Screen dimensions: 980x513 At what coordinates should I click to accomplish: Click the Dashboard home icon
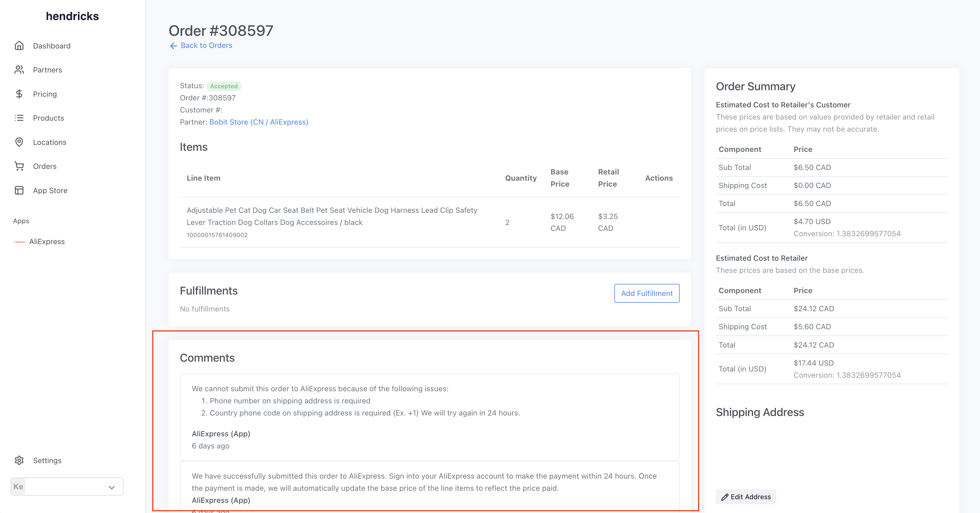pyautogui.click(x=19, y=46)
